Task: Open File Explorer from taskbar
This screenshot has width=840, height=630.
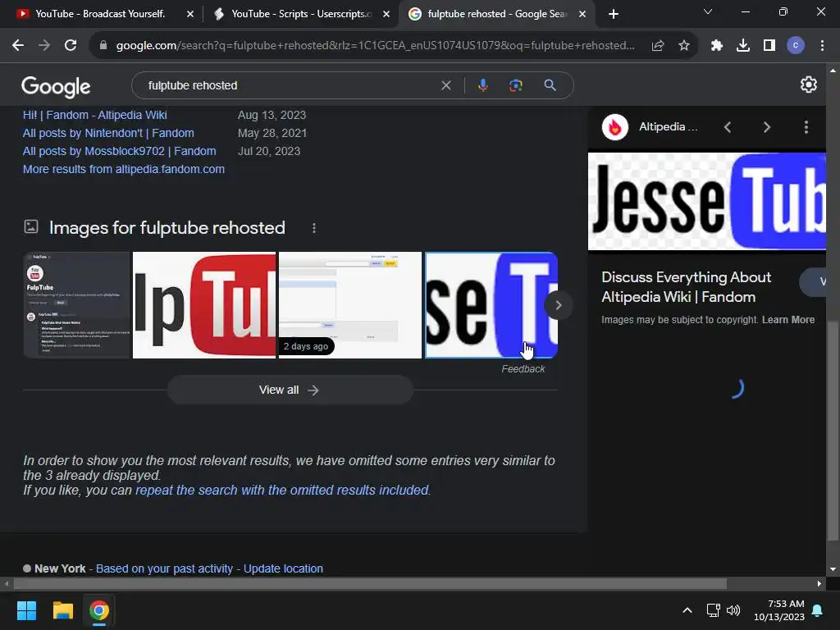Action: click(x=62, y=610)
